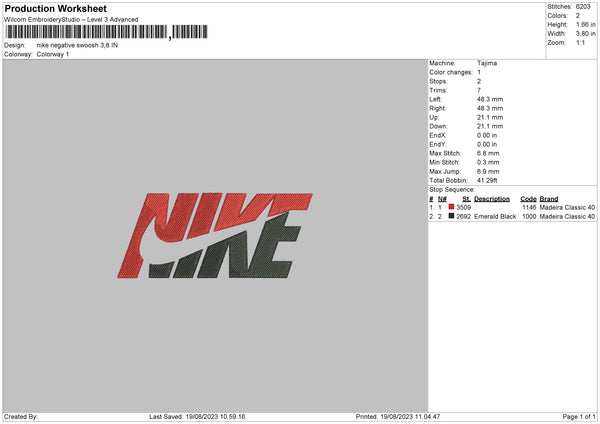The height and width of the screenshot is (424, 600).
Task: Select thread code 1146 in stop sequence
Action: tap(529, 207)
